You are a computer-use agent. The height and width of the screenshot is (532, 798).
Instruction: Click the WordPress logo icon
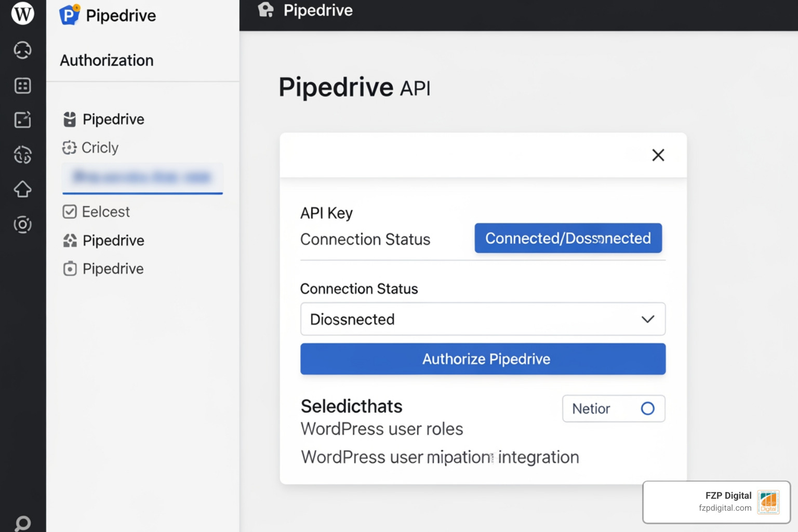[23, 14]
